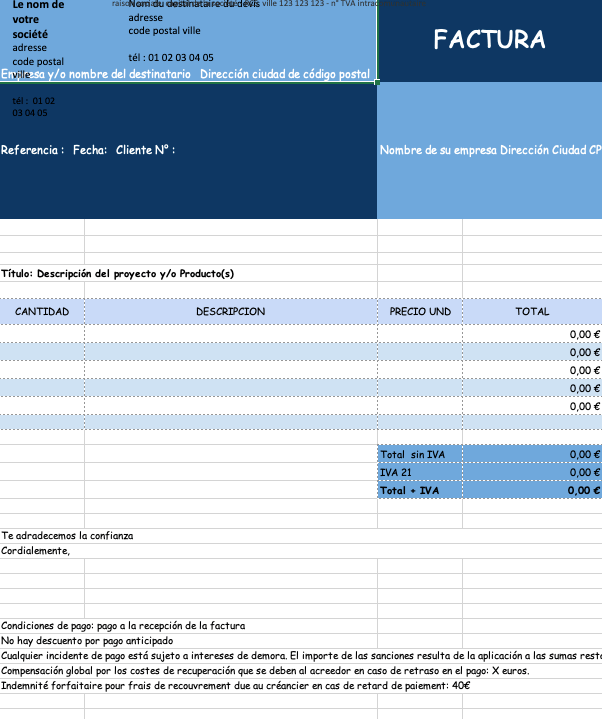The image size is (602, 719).
Task: Click 'No hay descuento por pago anticipado'
Action: [x=87, y=641]
